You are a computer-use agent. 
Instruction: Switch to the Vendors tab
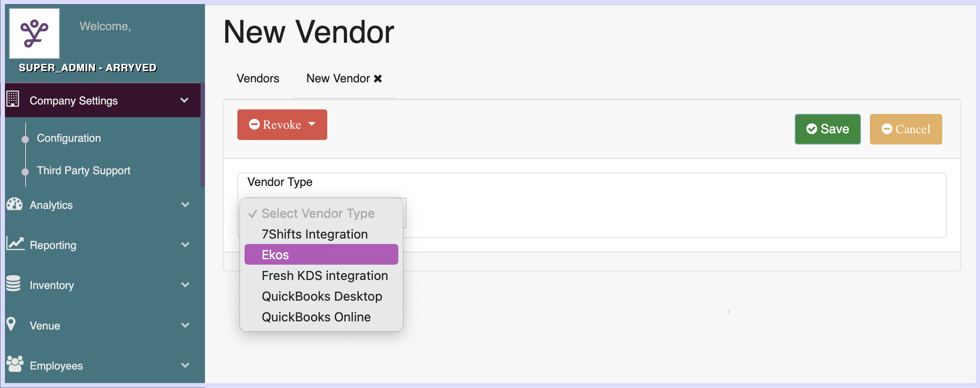[258, 78]
